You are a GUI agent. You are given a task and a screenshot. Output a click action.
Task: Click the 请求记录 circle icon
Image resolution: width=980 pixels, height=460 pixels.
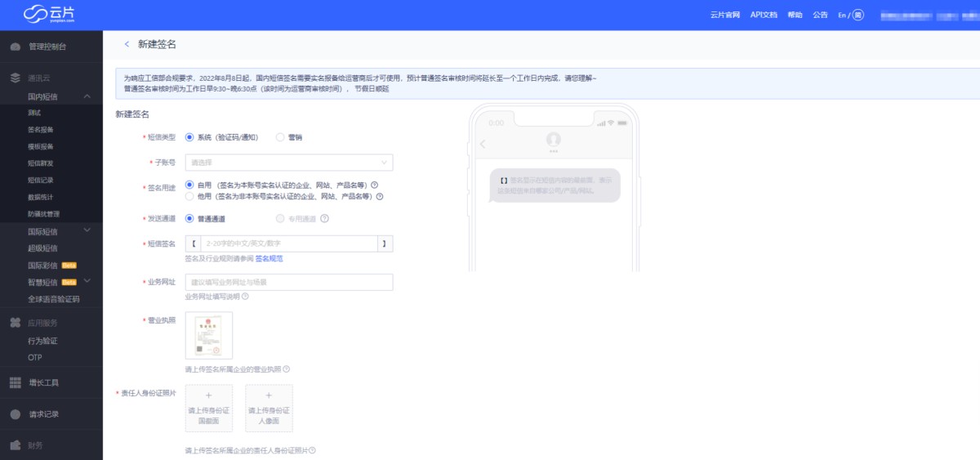[x=15, y=414]
